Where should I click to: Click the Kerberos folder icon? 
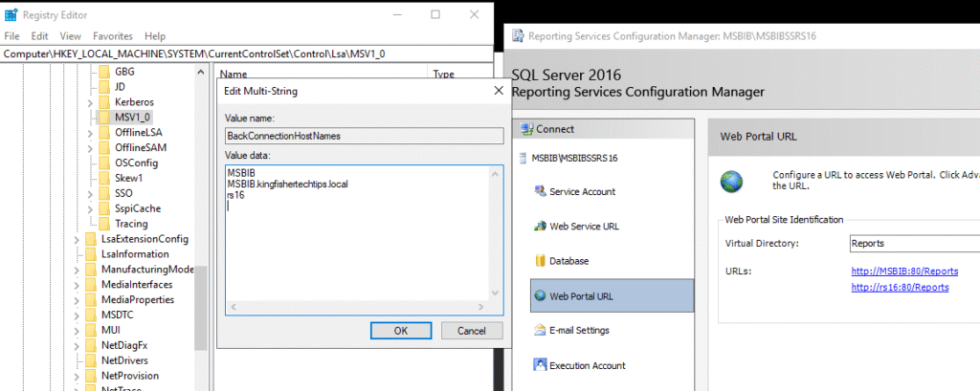point(104,101)
